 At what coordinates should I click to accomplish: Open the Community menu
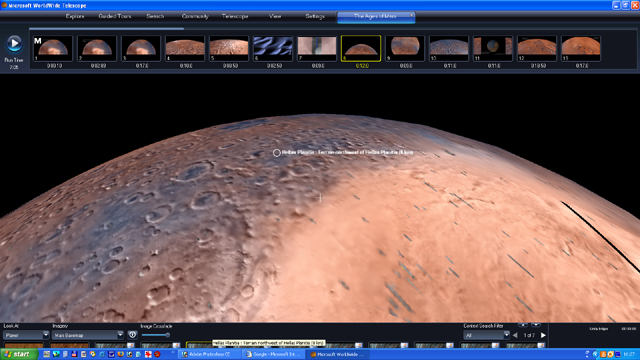click(195, 16)
